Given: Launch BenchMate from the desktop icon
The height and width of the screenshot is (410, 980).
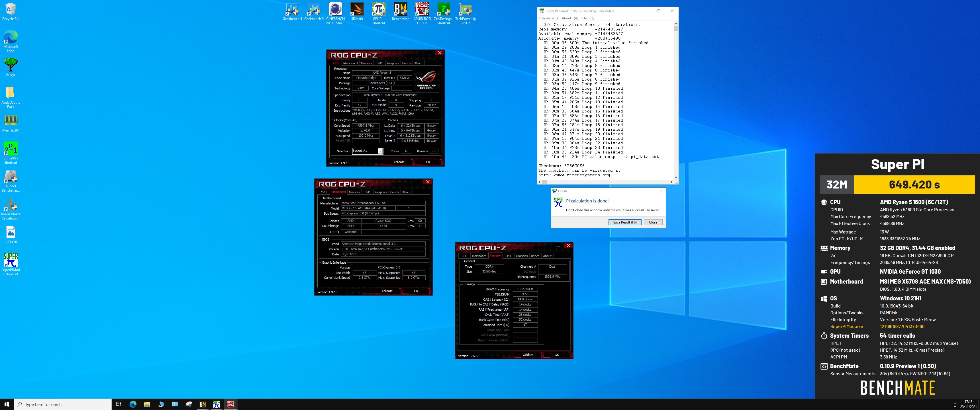Looking at the screenshot, I should [400, 11].
